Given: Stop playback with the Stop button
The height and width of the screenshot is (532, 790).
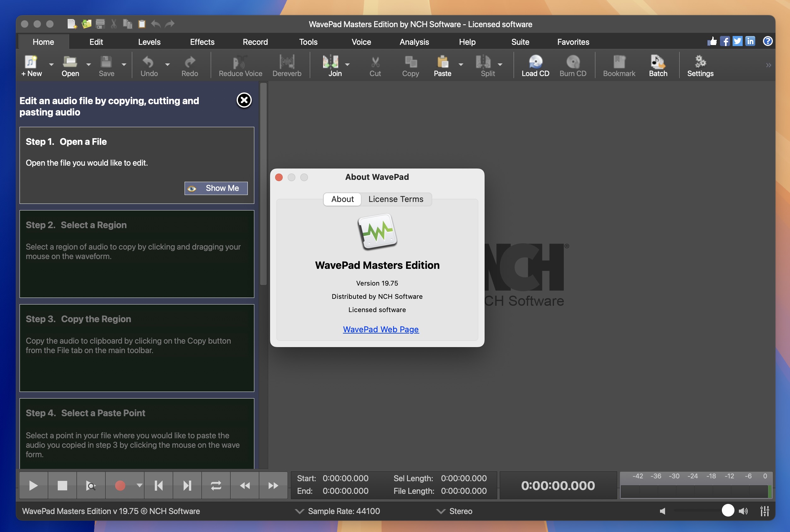Looking at the screenshot, I should 62,486.
